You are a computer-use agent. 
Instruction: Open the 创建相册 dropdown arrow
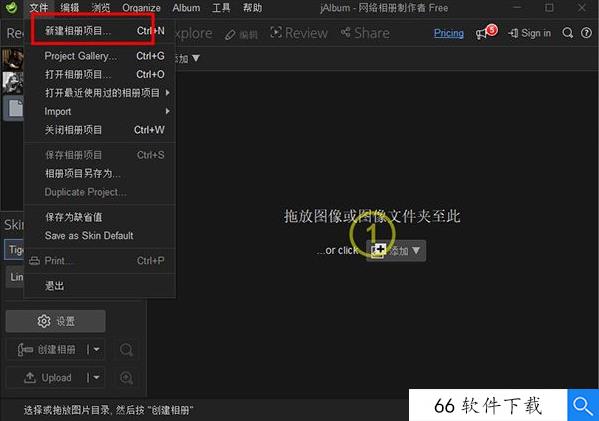[x=96, y=350]
